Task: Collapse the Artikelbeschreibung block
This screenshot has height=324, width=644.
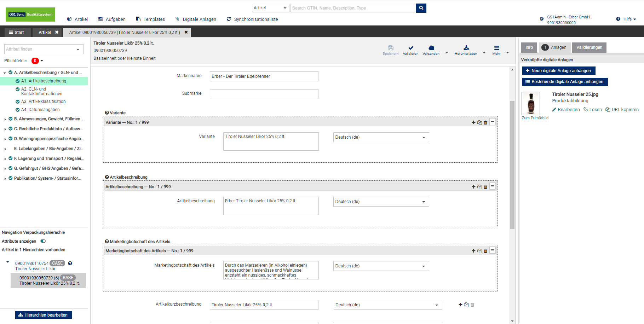Action: (493, 186)
